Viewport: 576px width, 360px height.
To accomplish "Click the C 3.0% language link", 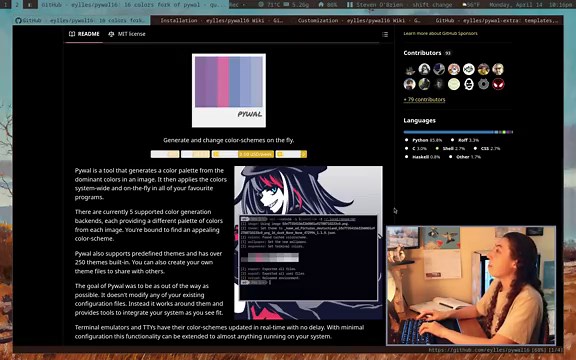I will (416, 148).
